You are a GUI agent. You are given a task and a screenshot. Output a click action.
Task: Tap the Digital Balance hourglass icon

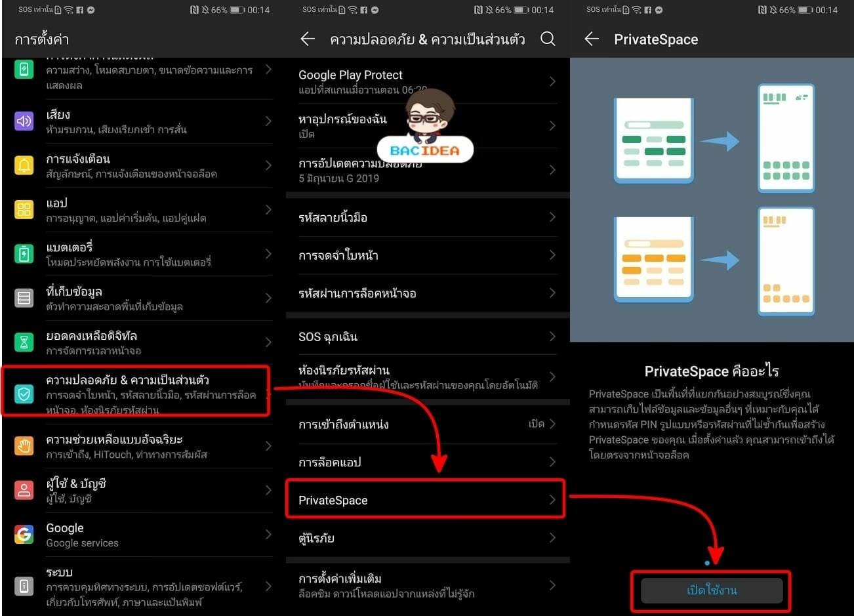(x=24, y=342)
